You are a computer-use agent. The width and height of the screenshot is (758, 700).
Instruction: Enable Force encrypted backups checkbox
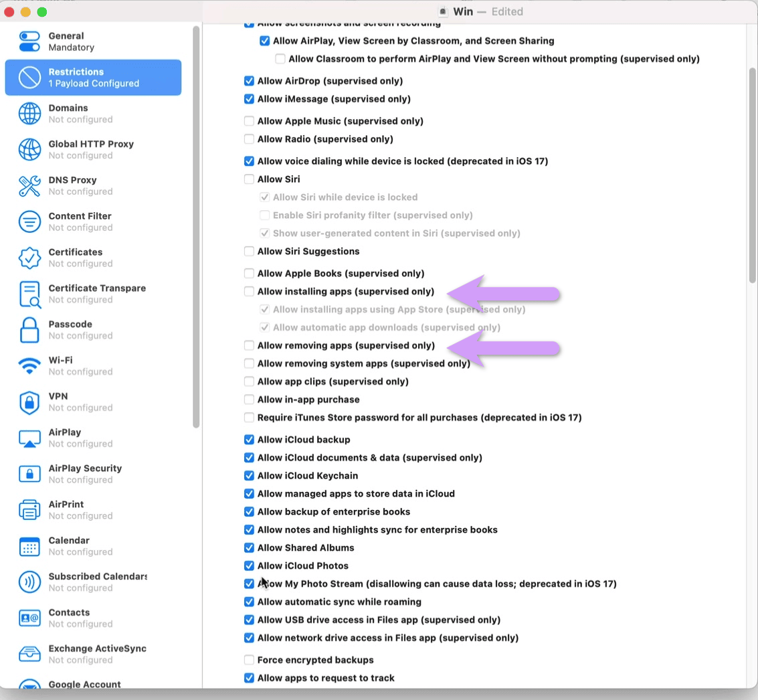coord(249,660)
